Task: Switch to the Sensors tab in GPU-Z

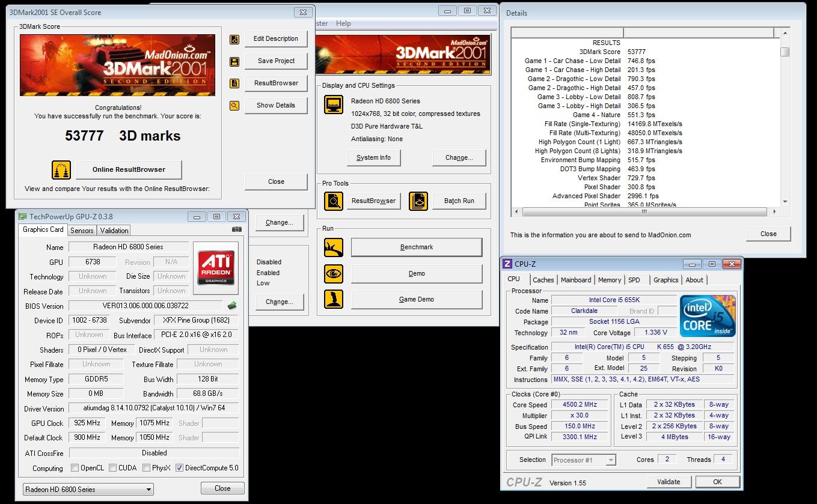Action: coord(82,231)
